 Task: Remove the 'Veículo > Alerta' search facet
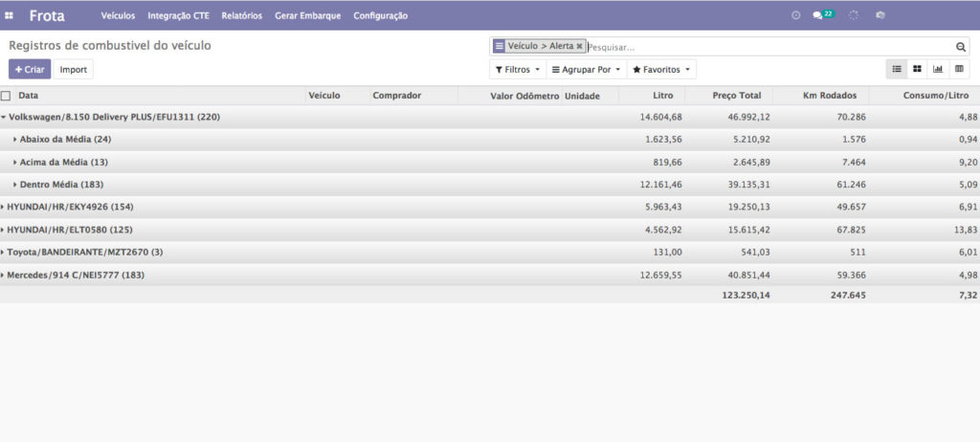click(x=579, y=46)
